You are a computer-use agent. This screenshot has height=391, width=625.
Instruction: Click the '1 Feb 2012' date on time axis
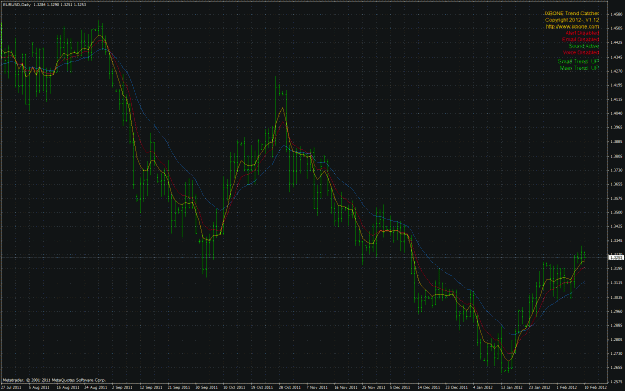(x=567, y=387)
